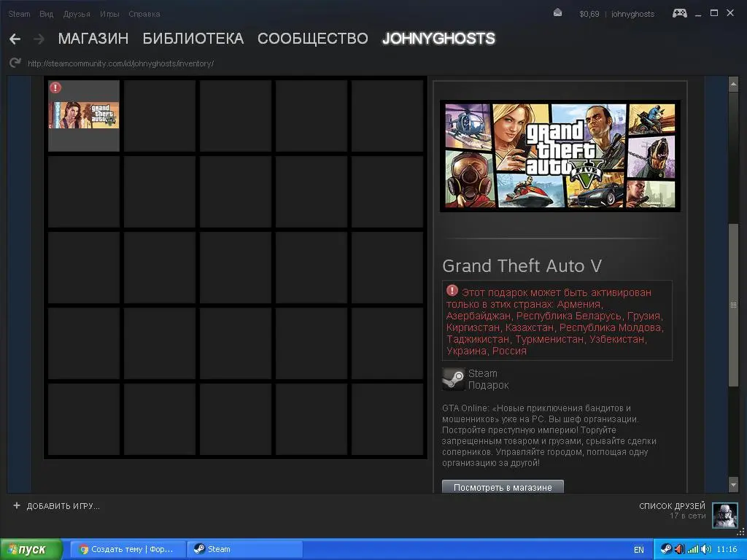Click the Steam Подарок item type label

pyautogui.click(x=488, y=379)
